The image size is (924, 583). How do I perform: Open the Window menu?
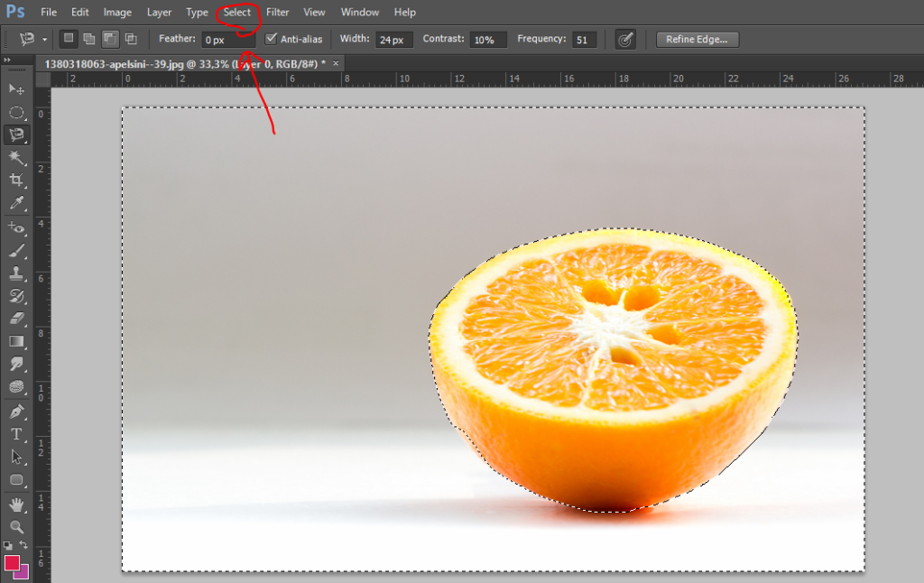click(359, 12)
